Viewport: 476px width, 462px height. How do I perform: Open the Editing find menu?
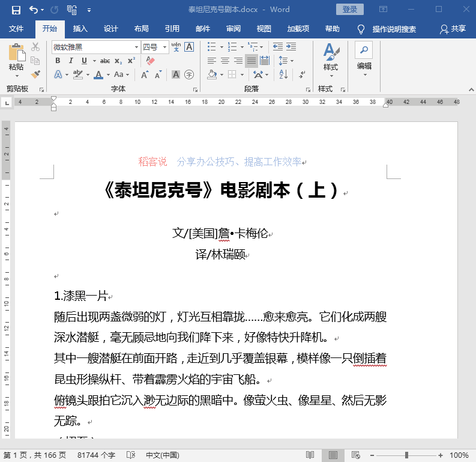(364, 59)
